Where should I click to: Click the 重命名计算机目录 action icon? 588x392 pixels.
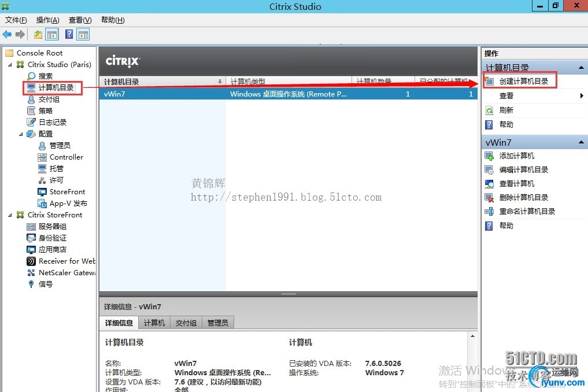(489, 212)
